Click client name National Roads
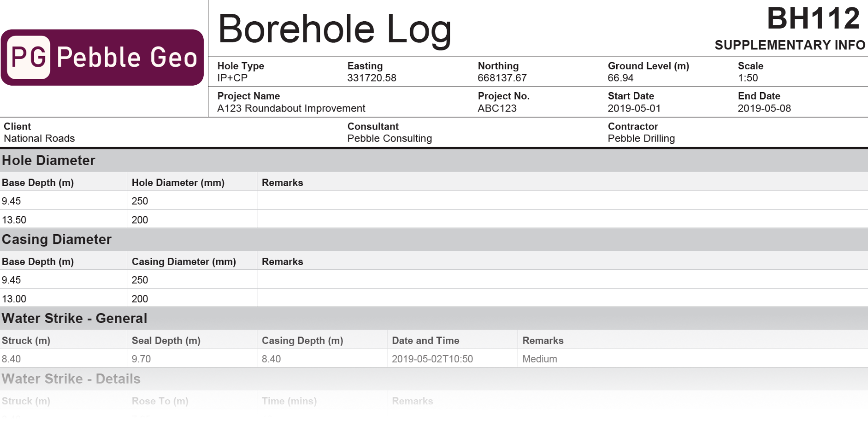This screenshot has width=868, height=434. click(39, 138)
